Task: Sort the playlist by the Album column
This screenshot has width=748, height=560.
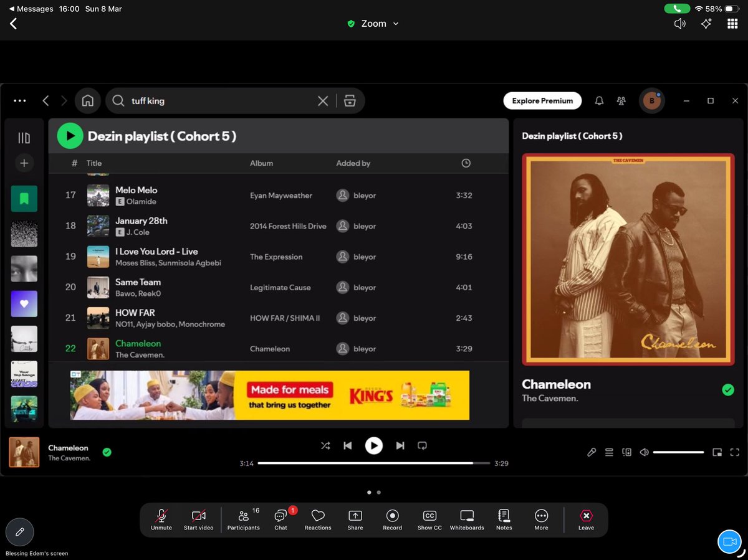Action: [x=261, y=163]
